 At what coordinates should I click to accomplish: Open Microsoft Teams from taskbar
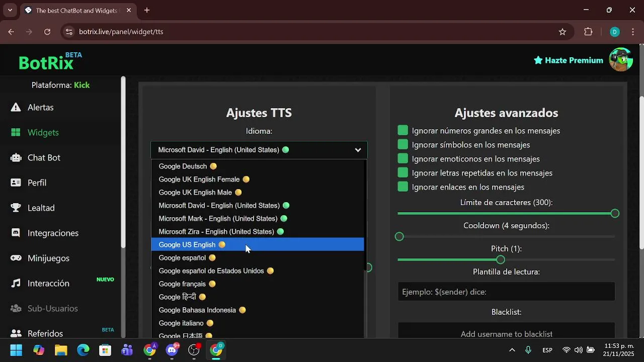pos(127,350)
